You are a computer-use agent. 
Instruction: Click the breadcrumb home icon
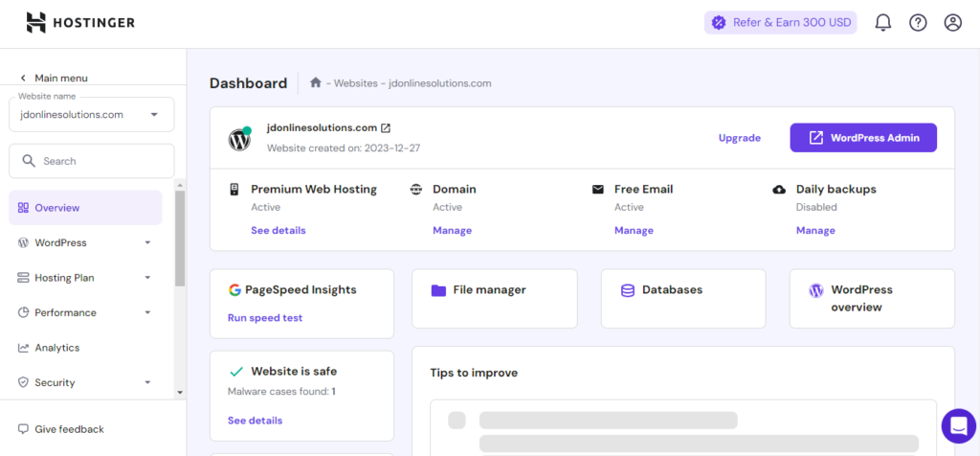tap(316, 82)
